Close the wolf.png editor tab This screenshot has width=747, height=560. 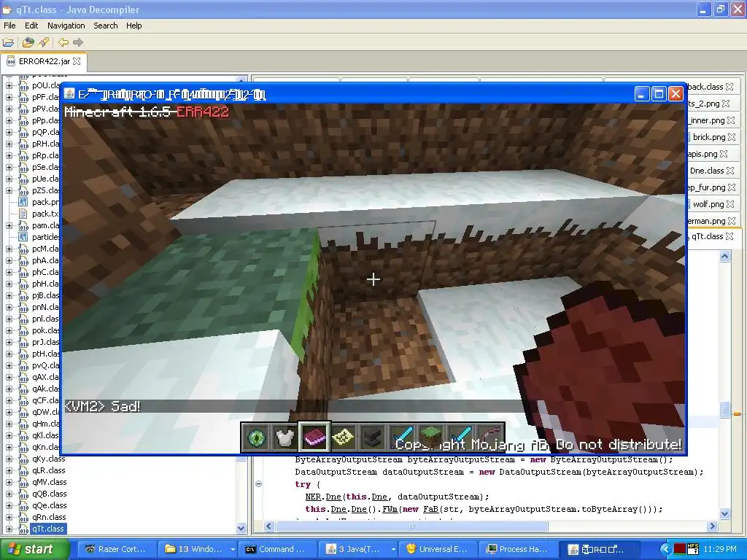pos(730,204)
